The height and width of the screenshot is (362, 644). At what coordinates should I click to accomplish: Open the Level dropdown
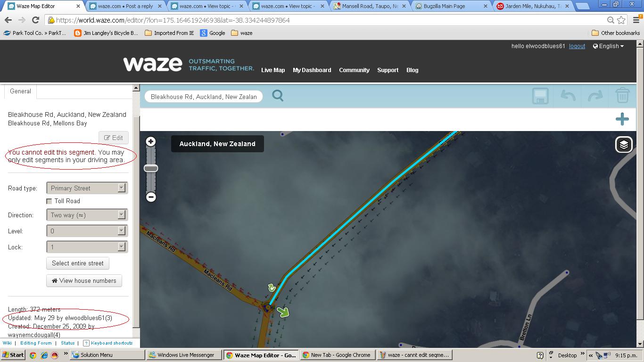point(87,231)
